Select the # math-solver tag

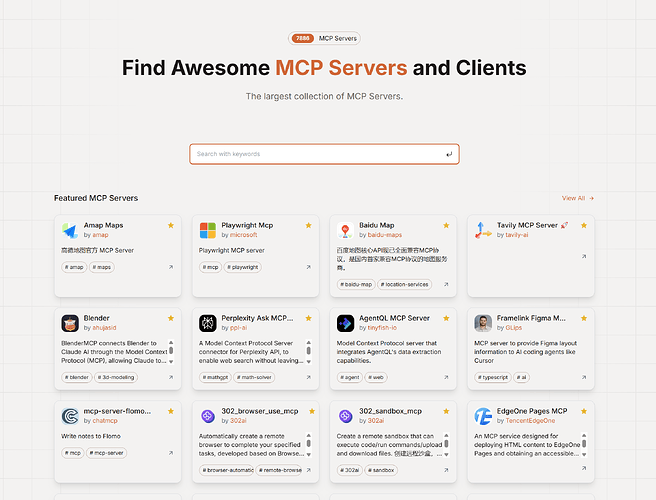point(254,377)
